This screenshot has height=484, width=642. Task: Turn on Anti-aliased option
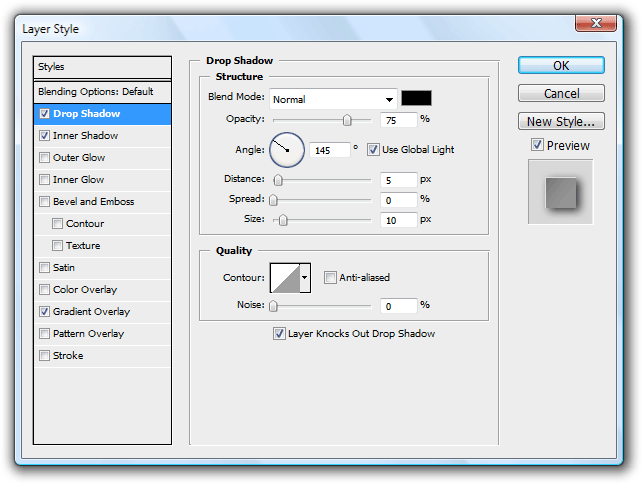[331, 278]
